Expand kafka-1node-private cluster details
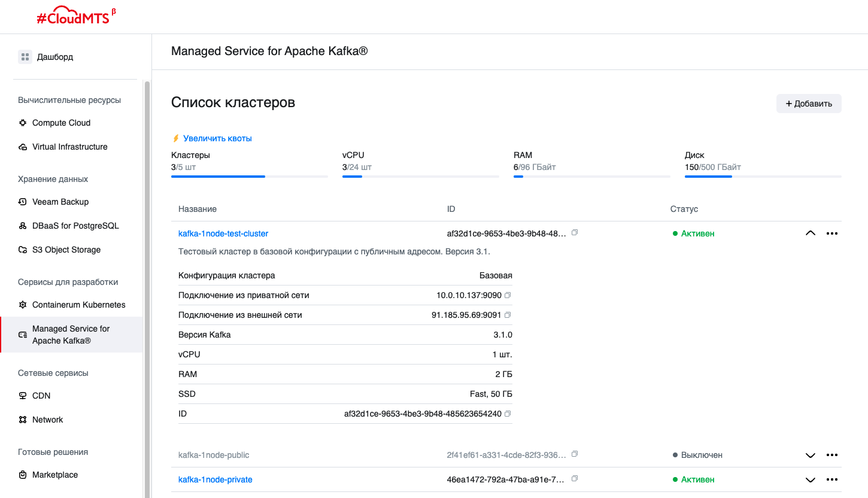The width and height of the screenshot is (868, 498). 811,479
